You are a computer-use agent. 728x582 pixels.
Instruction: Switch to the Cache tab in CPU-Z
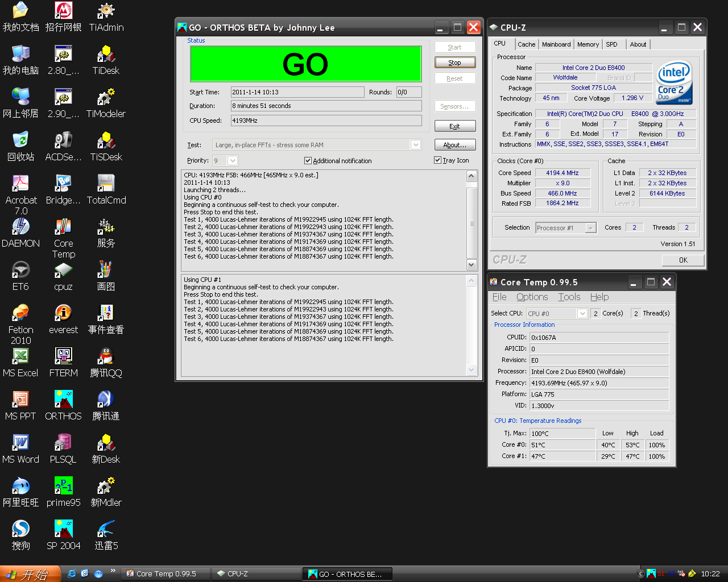[526, 44]
